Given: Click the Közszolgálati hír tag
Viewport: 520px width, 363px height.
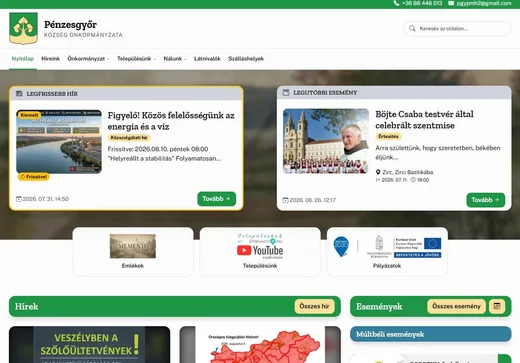Looking at the screenshot, I should (x=129, y=137).
